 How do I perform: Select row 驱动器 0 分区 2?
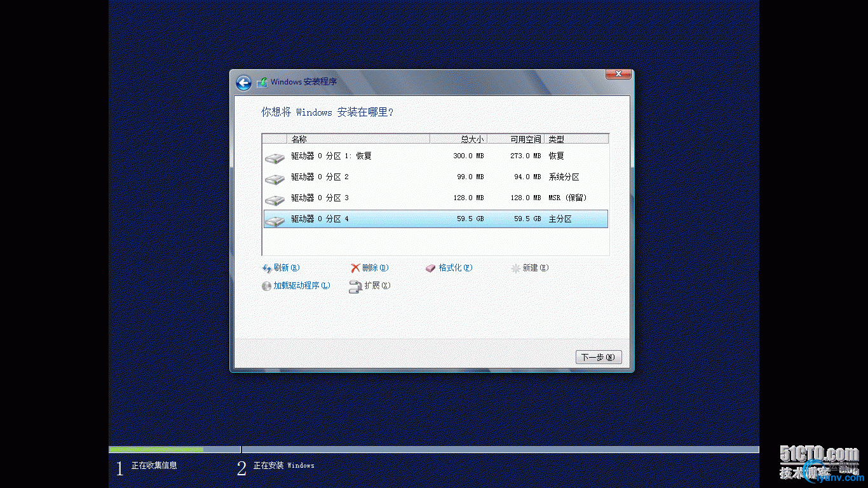point(436,177)
